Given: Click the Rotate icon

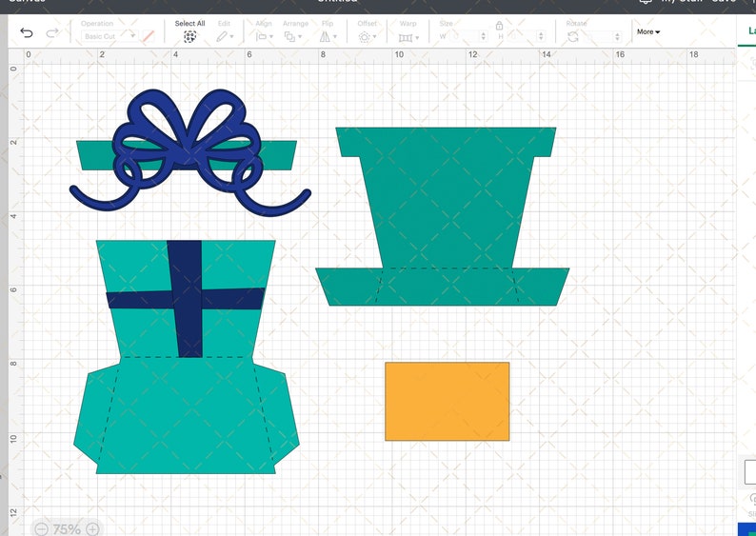Looking at the screenshot, I should click(573, 36).
